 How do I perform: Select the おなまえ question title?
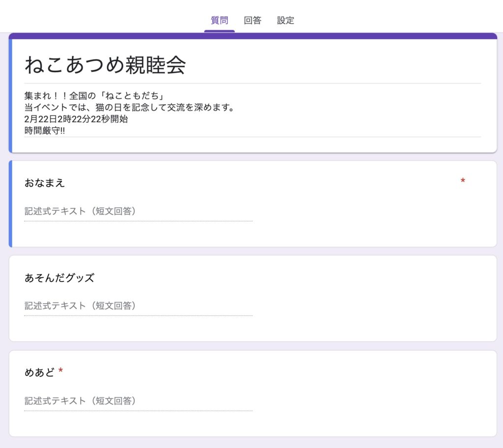click(x=45, y=183)
